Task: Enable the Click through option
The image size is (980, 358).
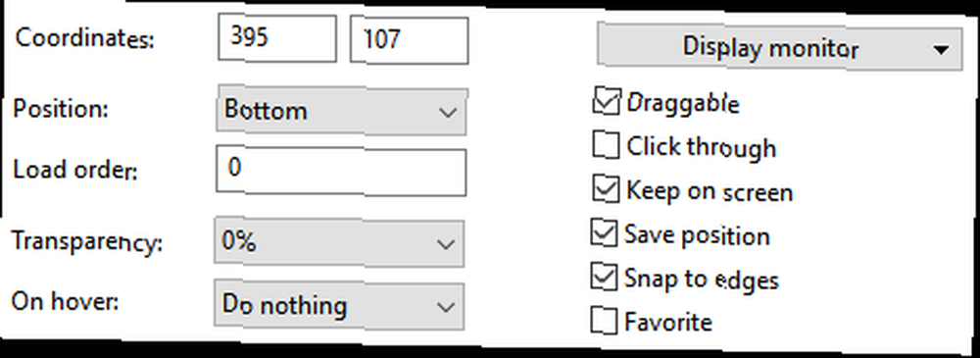Action: click(x=606, y=146)
